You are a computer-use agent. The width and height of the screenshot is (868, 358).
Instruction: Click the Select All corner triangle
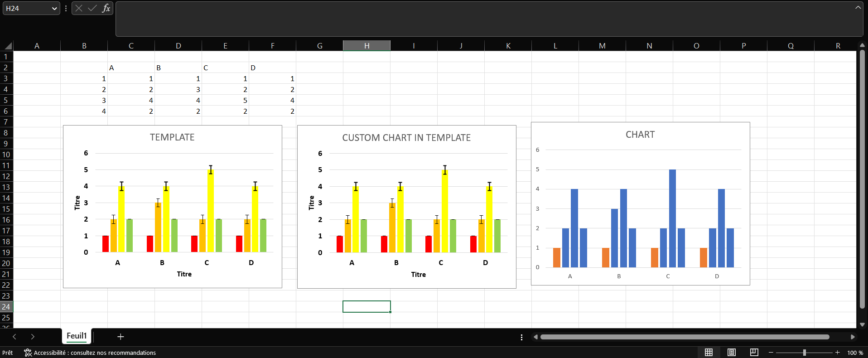[8, 46]
